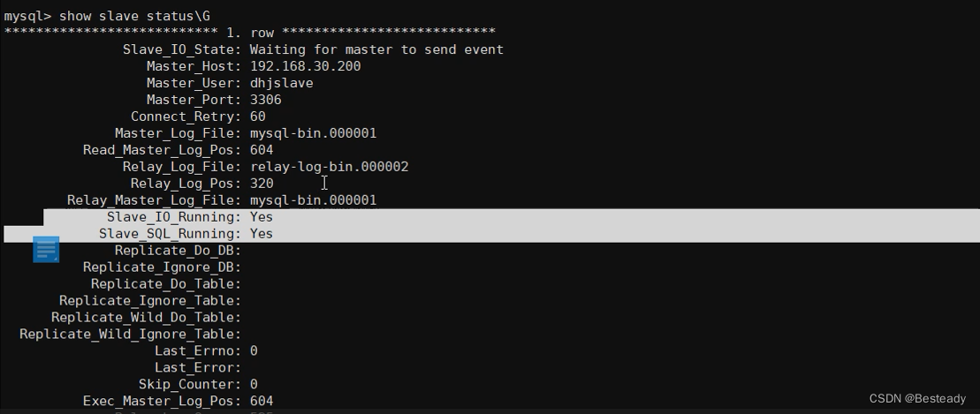Click the master host IP 192.168.30.200
Screen dimensions: 980x414
305,66
